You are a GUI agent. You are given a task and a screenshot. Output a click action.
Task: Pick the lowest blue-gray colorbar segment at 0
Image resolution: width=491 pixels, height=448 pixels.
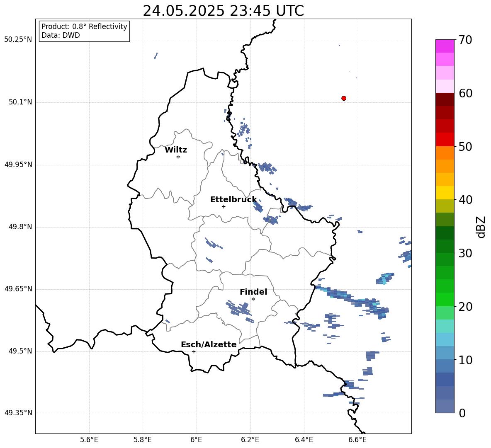click(x=445, y=406)
